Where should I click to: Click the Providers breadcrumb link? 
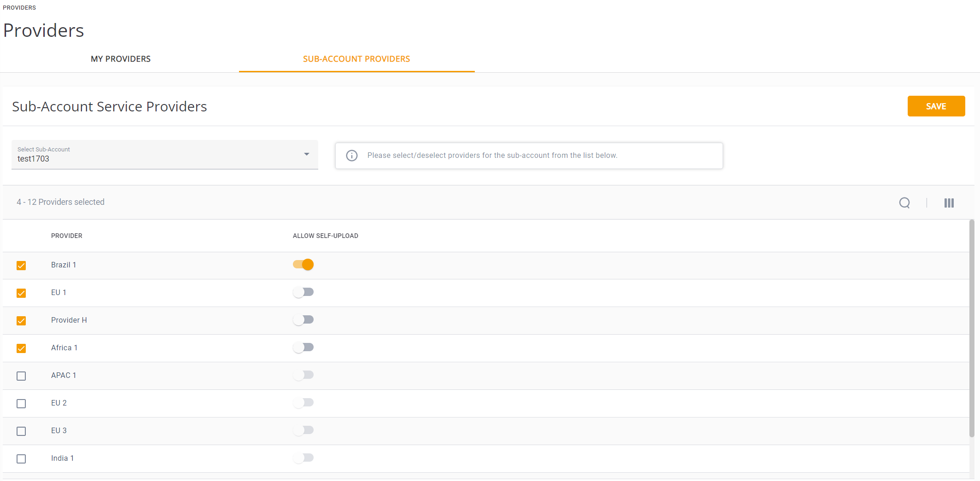point(19,8)
